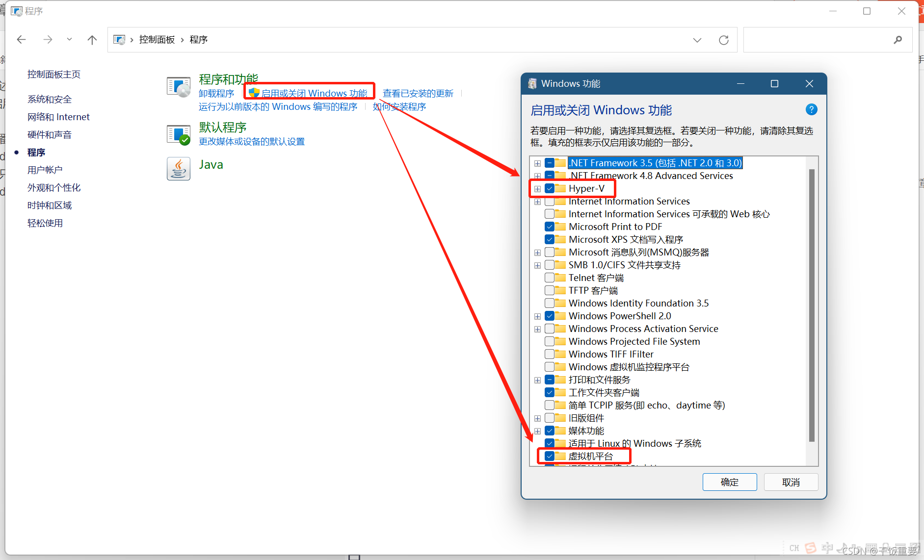The height and width of the screenshot is (560, 924).
Task: Open 程序 breadcrumb in address bar
Action: 199,40
